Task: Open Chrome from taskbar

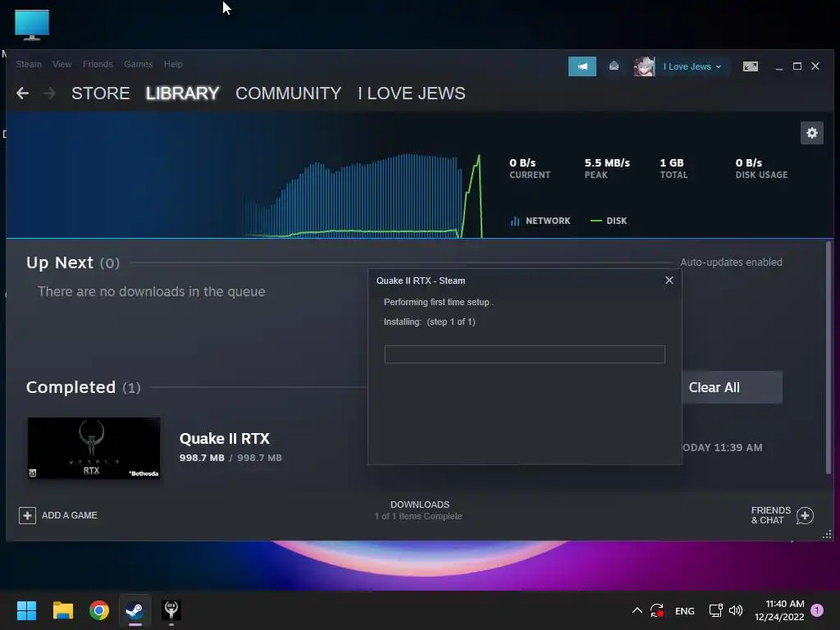Action: point(99,610)
